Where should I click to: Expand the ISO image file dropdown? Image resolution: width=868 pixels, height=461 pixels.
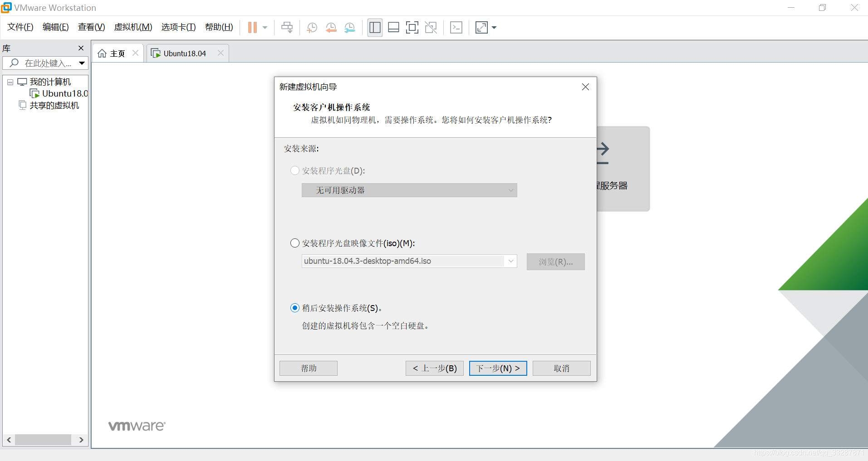click(x=510, y=261)
